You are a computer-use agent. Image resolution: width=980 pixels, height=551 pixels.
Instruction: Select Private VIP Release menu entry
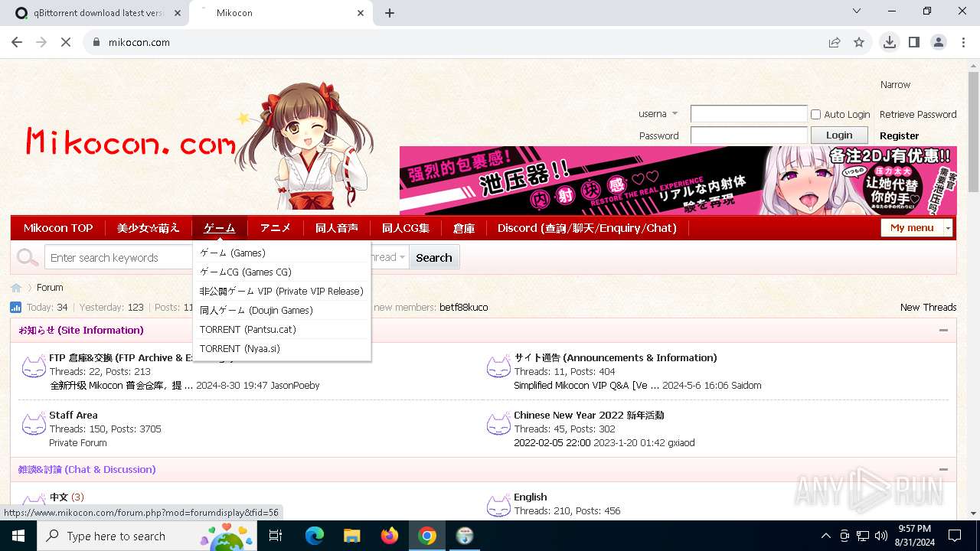click(x=282, y=291)
